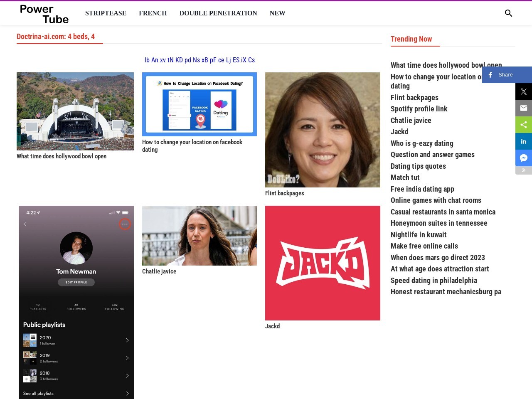
Task: Click the Doctrina-ai.com heading tab
Action: pos(56,37)
